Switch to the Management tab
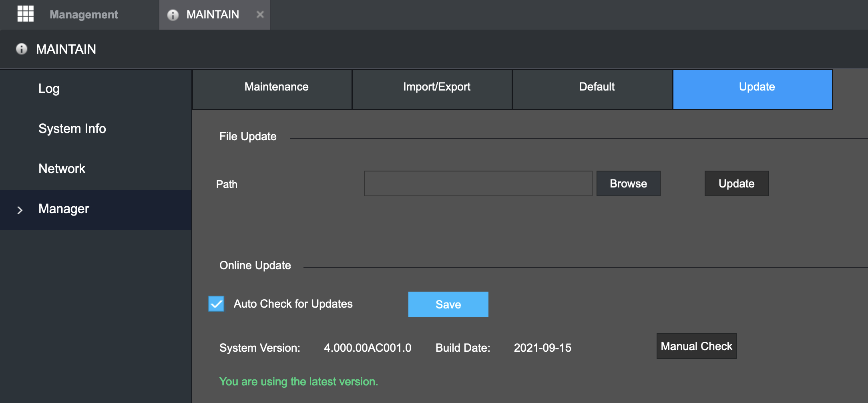Image resolution: width=868 pixels, height=403 pixels. pos(84,14)
